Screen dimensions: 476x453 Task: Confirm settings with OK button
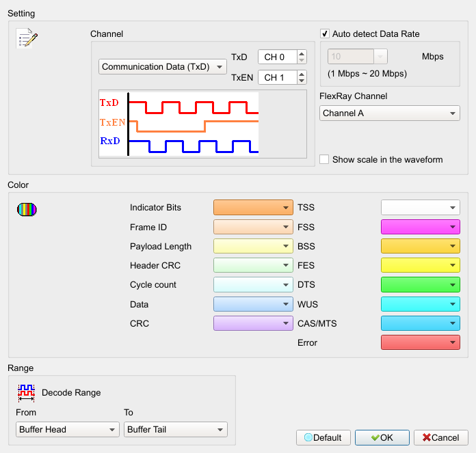382,437
